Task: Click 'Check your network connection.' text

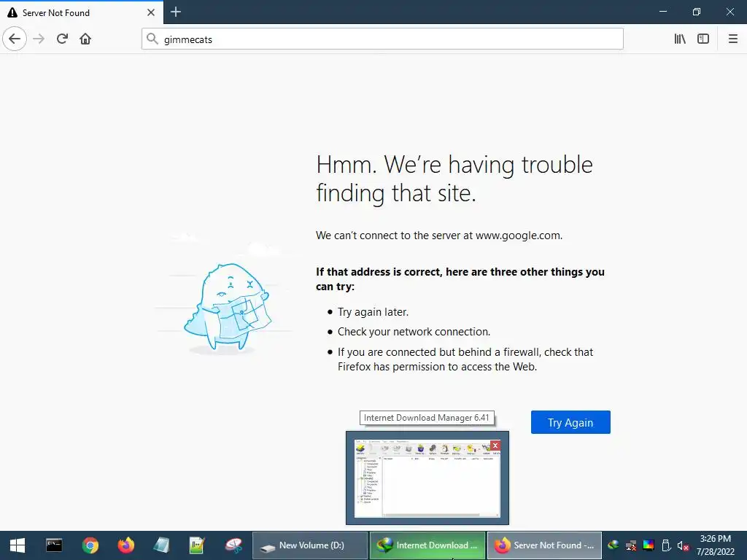Action: coord(414,332)
